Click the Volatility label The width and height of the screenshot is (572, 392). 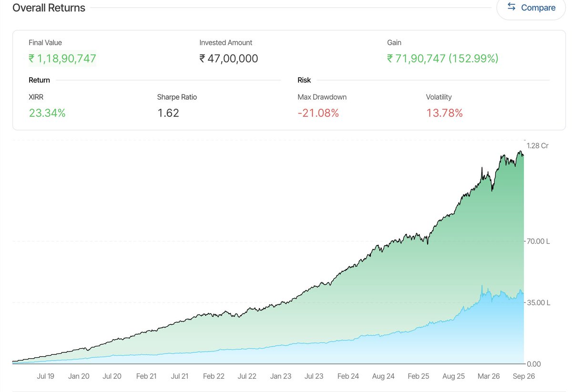(x=439, y=97)
